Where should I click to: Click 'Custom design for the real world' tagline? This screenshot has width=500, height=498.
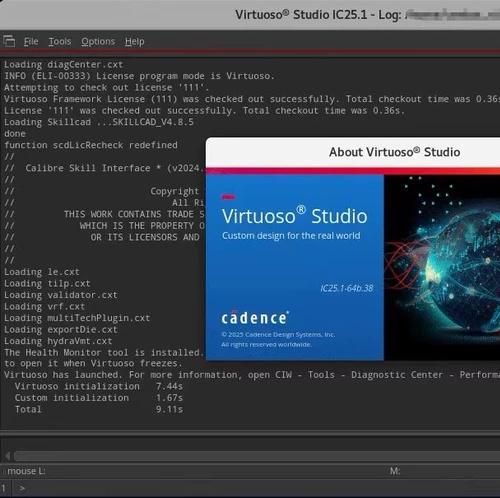291,236
